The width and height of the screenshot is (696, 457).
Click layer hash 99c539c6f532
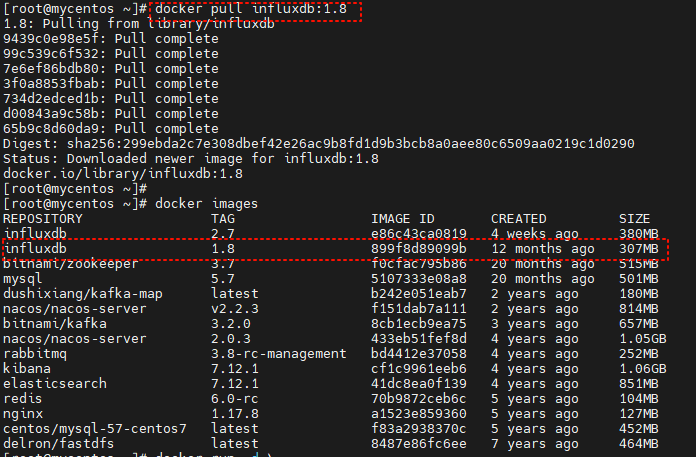(x=51, y=54)
